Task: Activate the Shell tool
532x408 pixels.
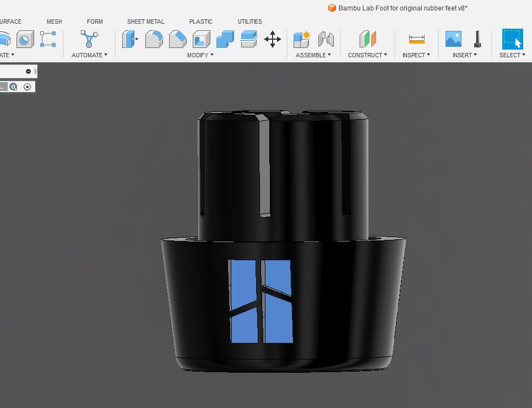Action: 201,39
